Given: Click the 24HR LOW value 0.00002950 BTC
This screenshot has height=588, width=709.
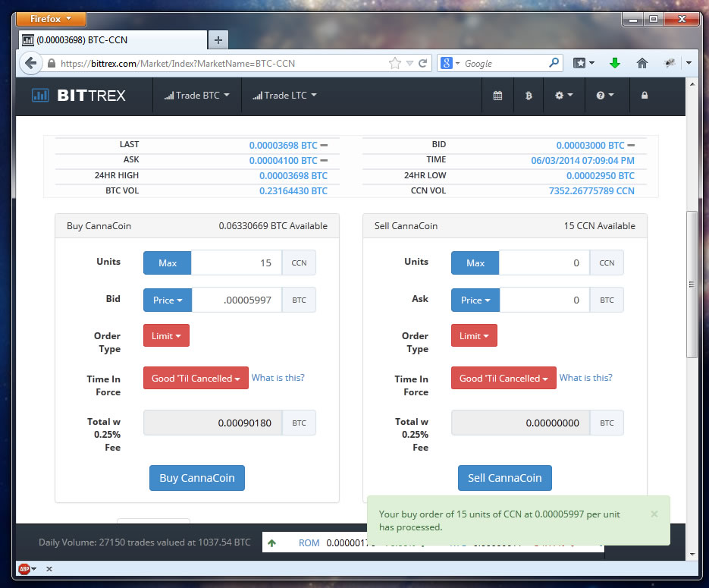Looking at the screenshot, I should (601, 175).
